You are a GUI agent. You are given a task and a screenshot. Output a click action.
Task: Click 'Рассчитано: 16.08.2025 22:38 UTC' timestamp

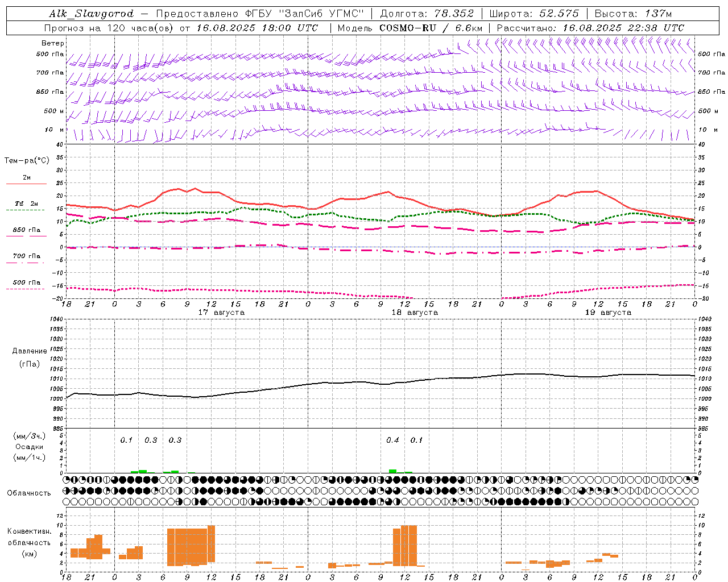click(x=590, y=28)
